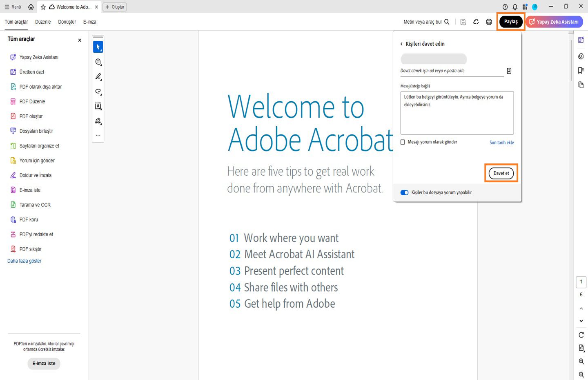Click the Paylaş button
This screenshot has width=588, height=380.
click(511, 22)
